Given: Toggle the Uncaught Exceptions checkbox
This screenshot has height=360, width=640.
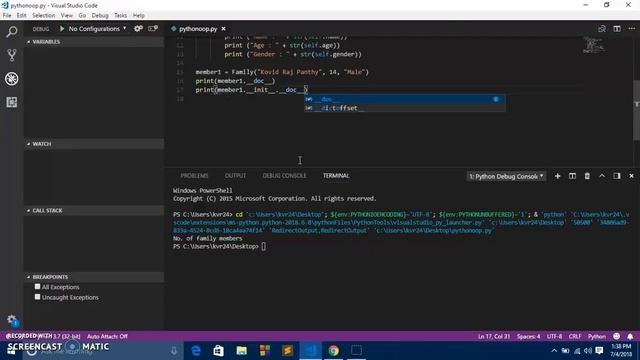Looking at the screenshot, I should pyautogui.click(x=38, y=297).
